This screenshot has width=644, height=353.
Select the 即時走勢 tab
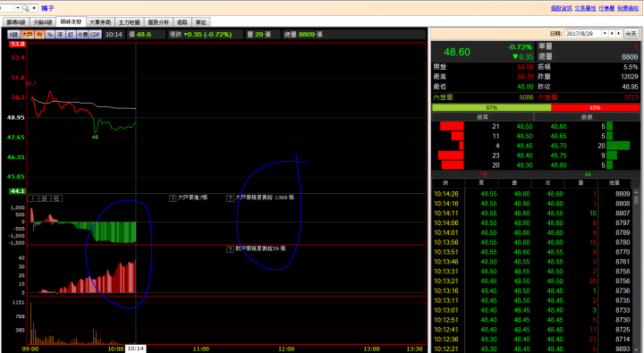tap(71, 21)
